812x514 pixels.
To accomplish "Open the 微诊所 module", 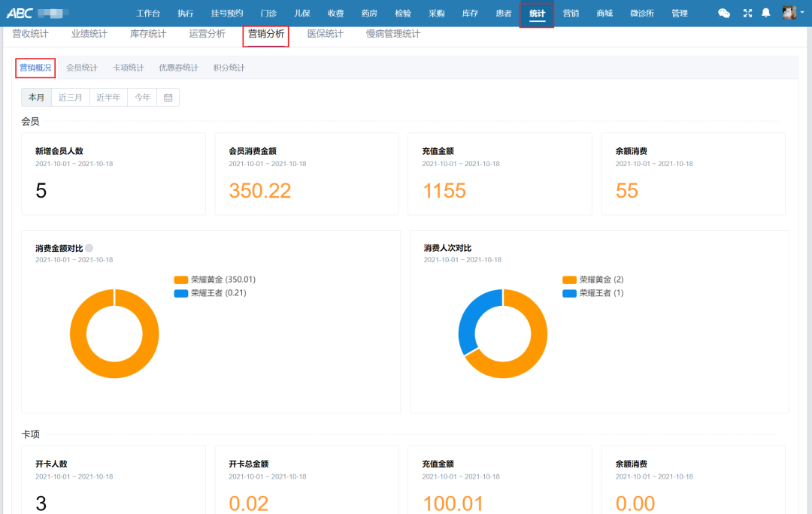I will (x=642, y=14).
